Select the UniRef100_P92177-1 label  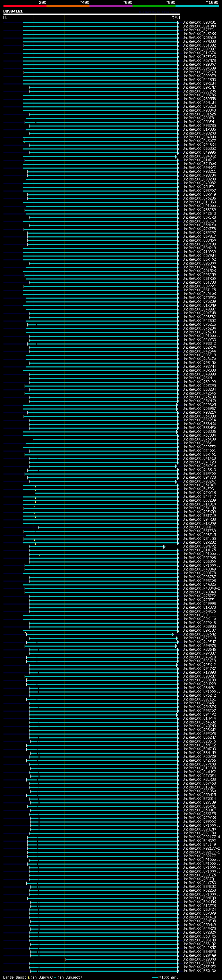point(201,852)
